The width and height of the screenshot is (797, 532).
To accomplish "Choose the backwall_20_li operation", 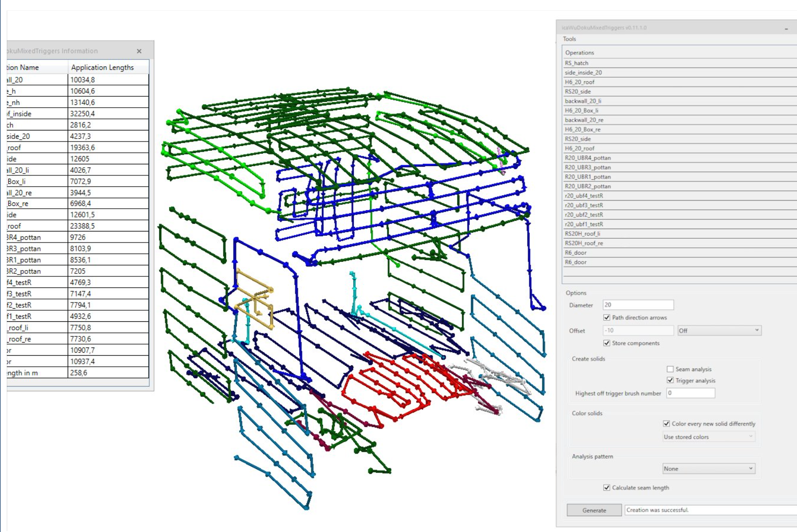I will tap(583, 101).
